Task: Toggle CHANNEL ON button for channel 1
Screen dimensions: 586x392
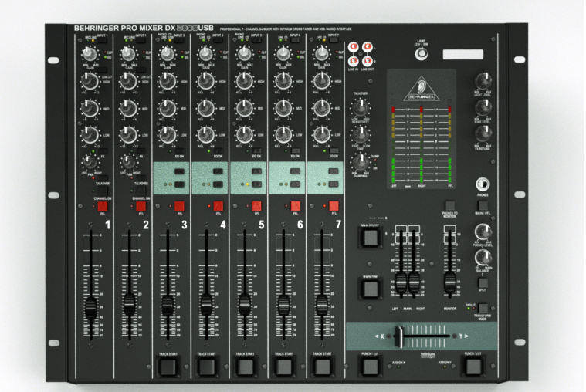Action: (x=103, y=191)
